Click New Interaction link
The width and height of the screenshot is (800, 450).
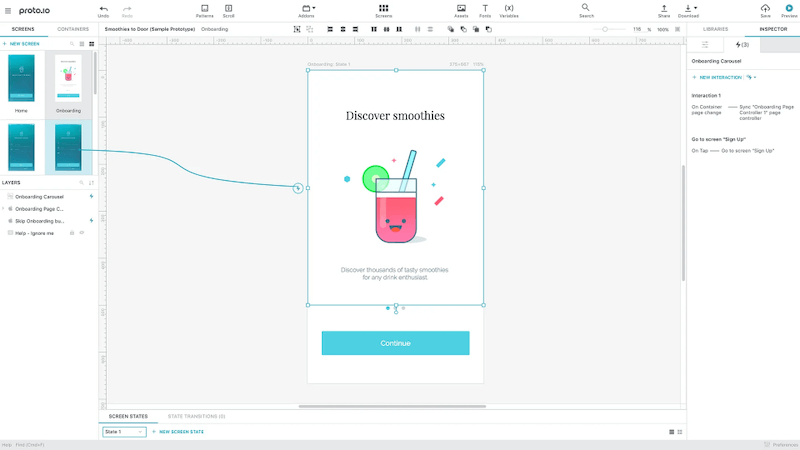pos(718,76)
